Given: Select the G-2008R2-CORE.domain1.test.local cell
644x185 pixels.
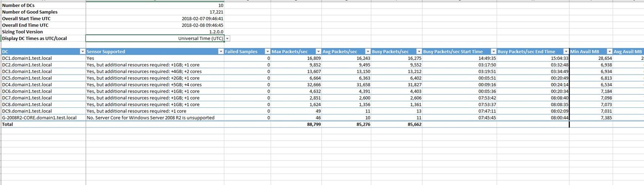Looking at the screenshot, I should pos(42,117).
